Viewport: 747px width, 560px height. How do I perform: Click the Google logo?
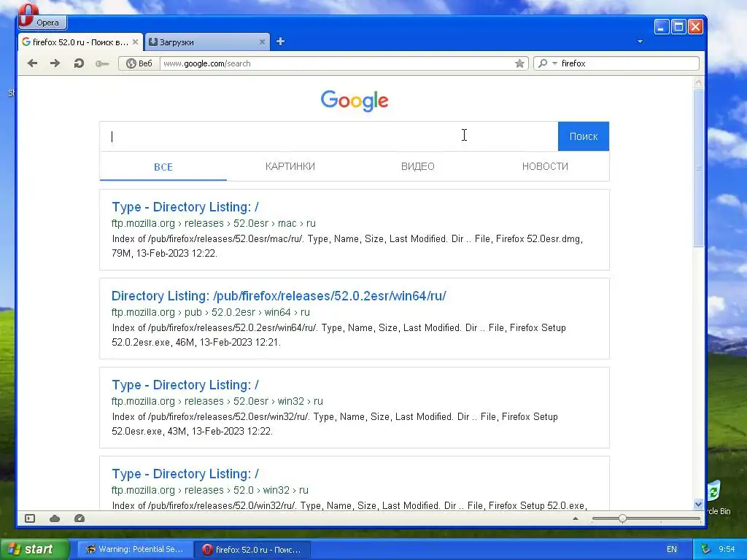point(355,101)
